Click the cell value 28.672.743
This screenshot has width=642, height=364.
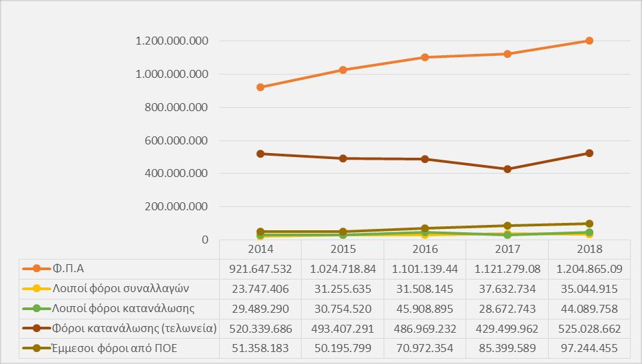click(507, 309)
